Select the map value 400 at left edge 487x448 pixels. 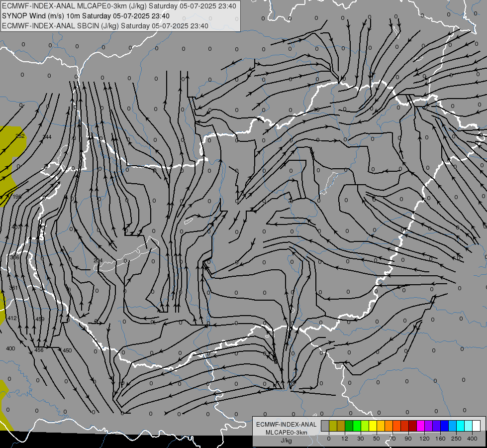point(10,348)
